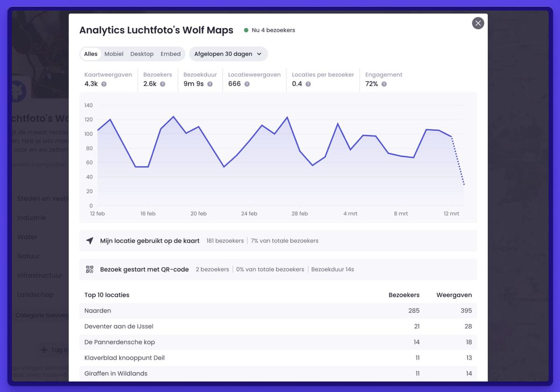The image size is (560, 392).
Task: Switch to the Desktop filter
Action: [142, 54]
